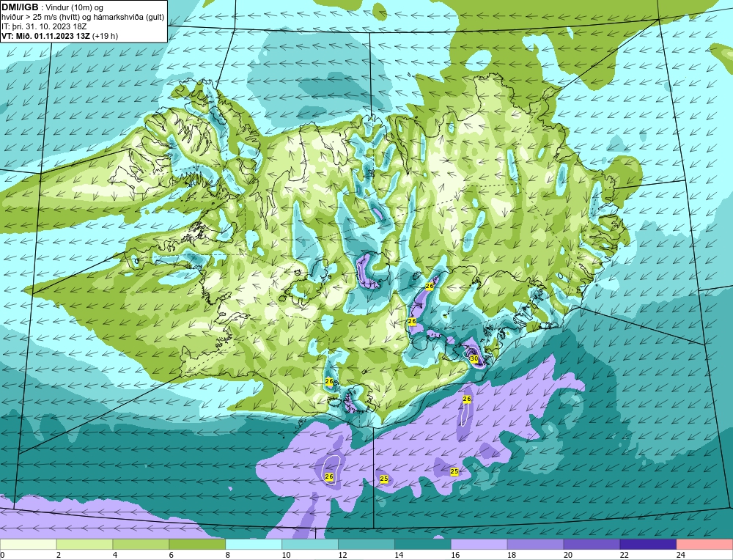This screenshot has height=560, width=733.
Task: Click the legend scale value '0'
Action: coord(3,555)
